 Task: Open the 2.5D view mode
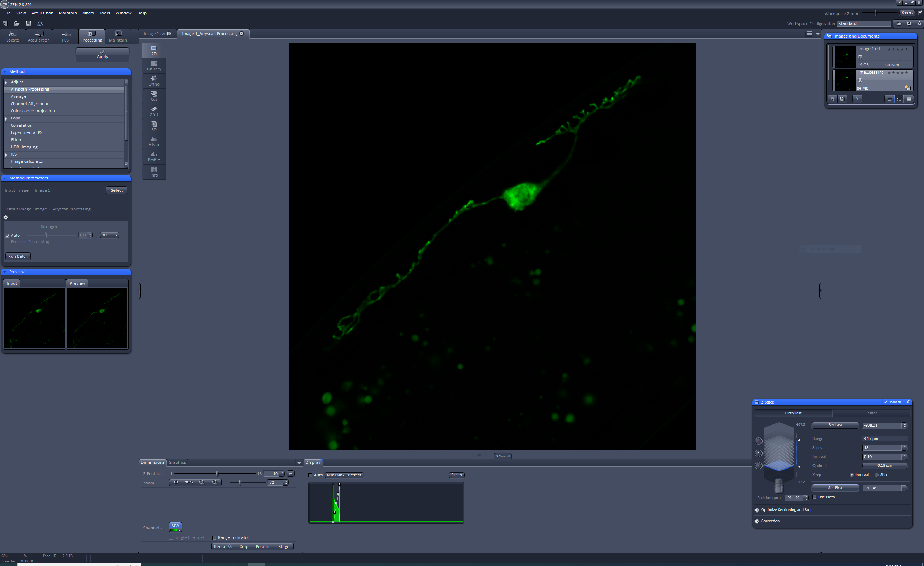click(154, 111)
